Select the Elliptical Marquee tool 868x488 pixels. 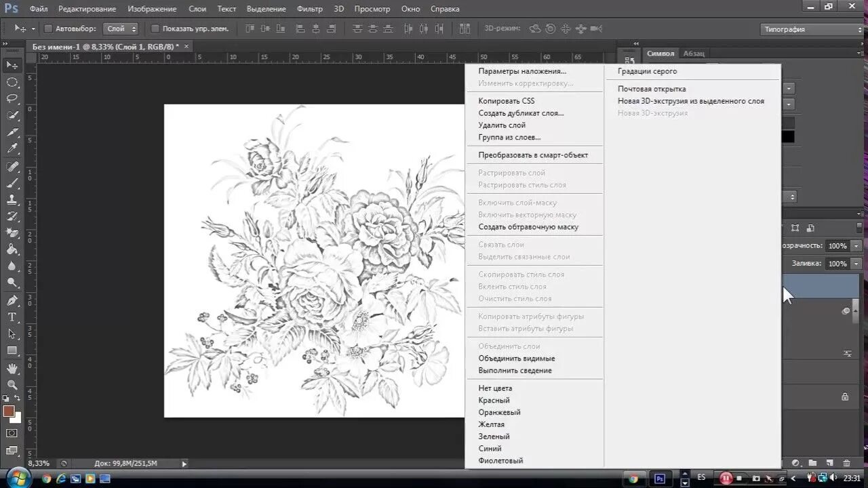(x=12, y=82)
